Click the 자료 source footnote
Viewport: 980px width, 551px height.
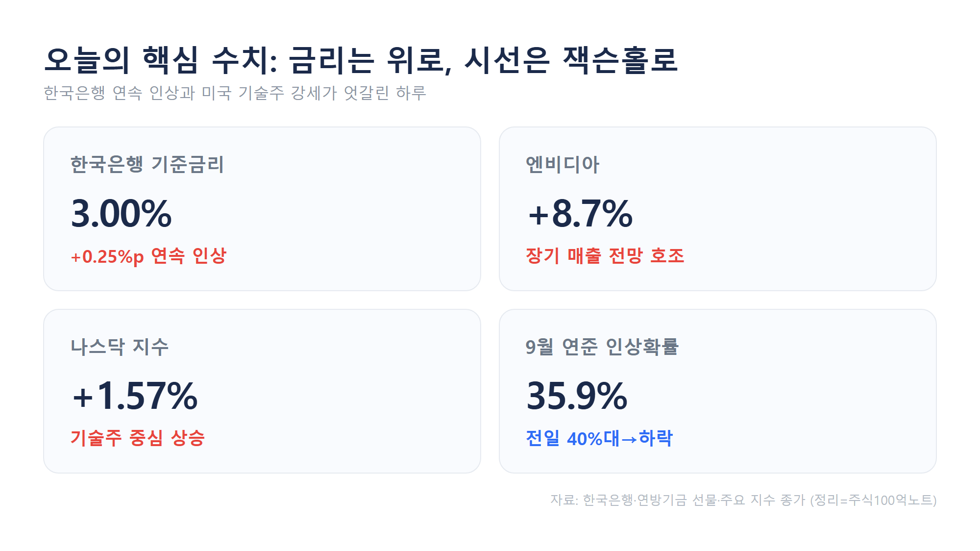point(743,500)
